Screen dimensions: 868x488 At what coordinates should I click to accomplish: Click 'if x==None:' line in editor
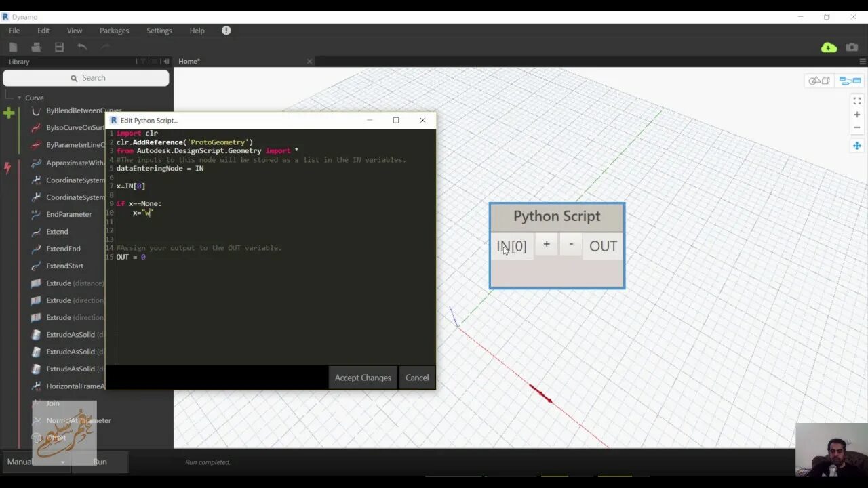[x=139, y=203]
